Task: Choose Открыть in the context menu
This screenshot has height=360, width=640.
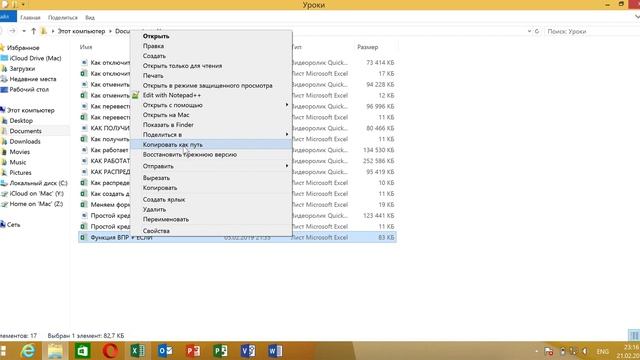Action: pos(156,36)
